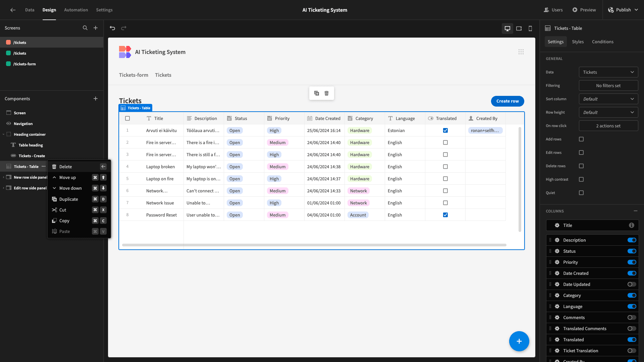This screenshot has height=362, width=644.
Task: Click the undo arrow icon
Action: (112, 28)
